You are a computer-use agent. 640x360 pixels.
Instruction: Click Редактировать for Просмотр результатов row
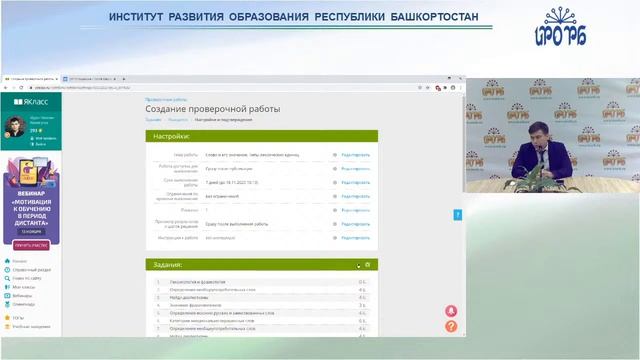(356, 224)
